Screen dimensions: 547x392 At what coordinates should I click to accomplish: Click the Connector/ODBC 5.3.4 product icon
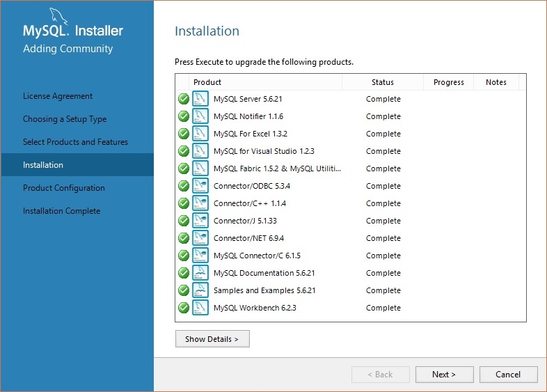[200, 186]
